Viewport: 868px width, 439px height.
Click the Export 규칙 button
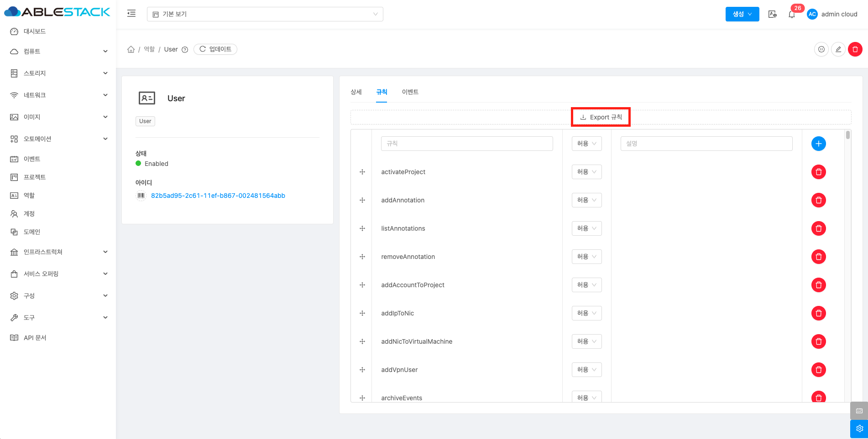[601, 117]
